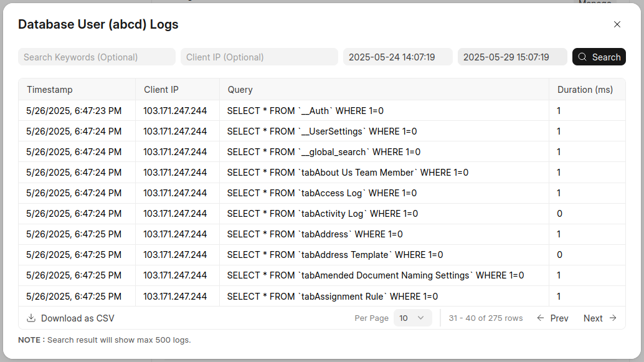
Task: Expand the Per Page dropdown
Action: [412, 318]
